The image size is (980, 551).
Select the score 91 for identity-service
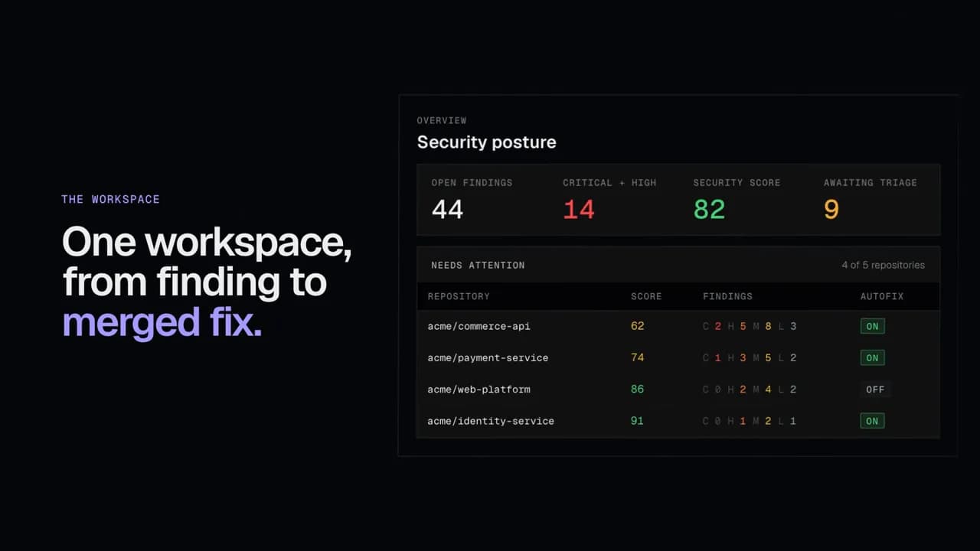(x=637, y=421)
